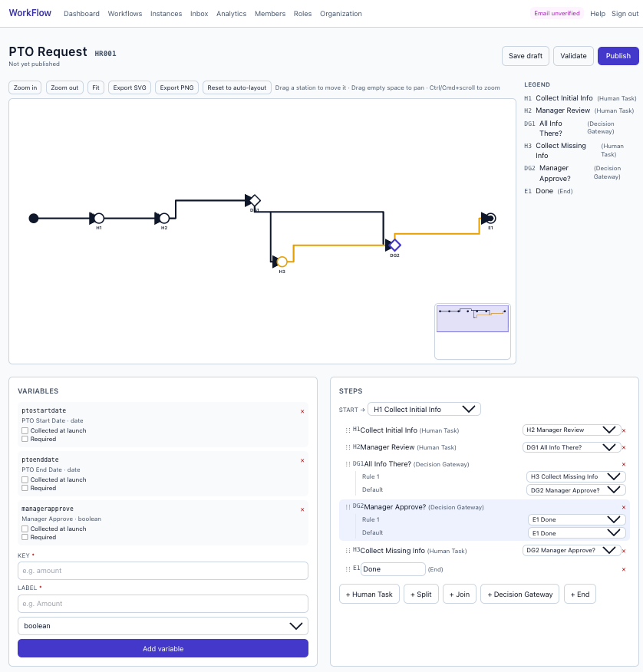Screen dimensions: 643x672
Task: Remove the E1 Done step
Action: click(624, 569)
